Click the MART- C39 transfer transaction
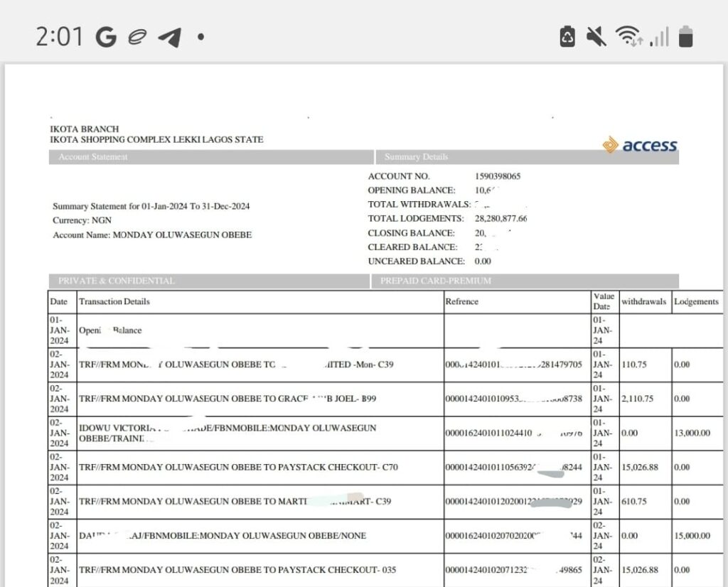The image size is (728, 587). 235,502
